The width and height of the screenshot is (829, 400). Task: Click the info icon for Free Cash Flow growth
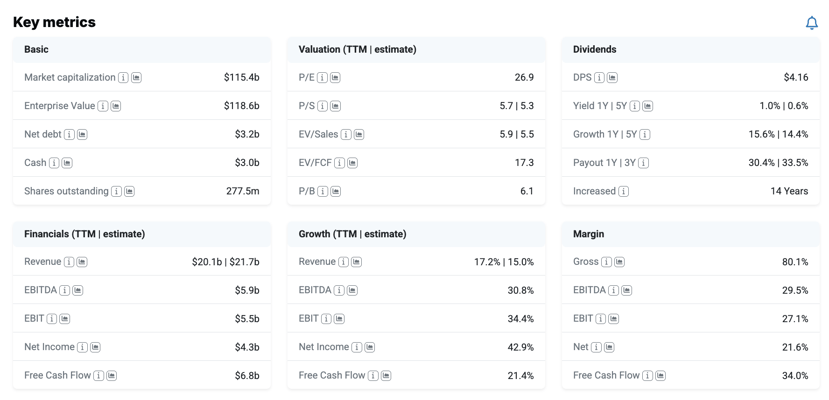tap(373, 376)
